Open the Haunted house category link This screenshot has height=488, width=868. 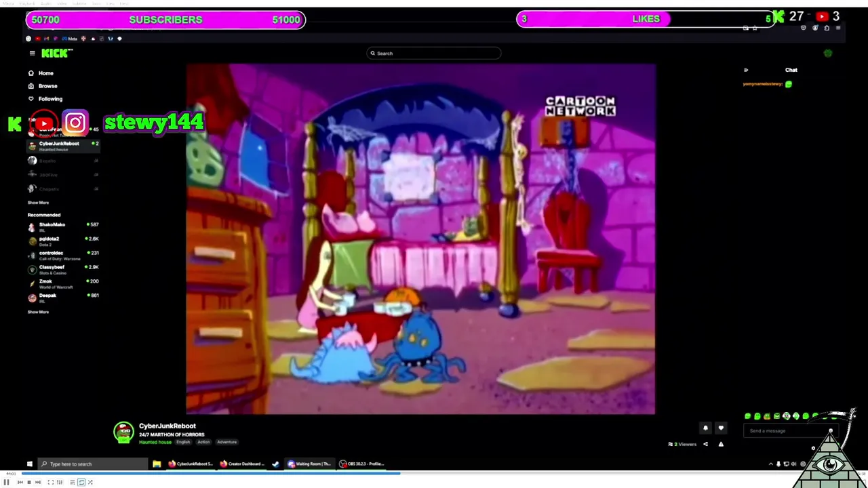(x=155, y=442)
